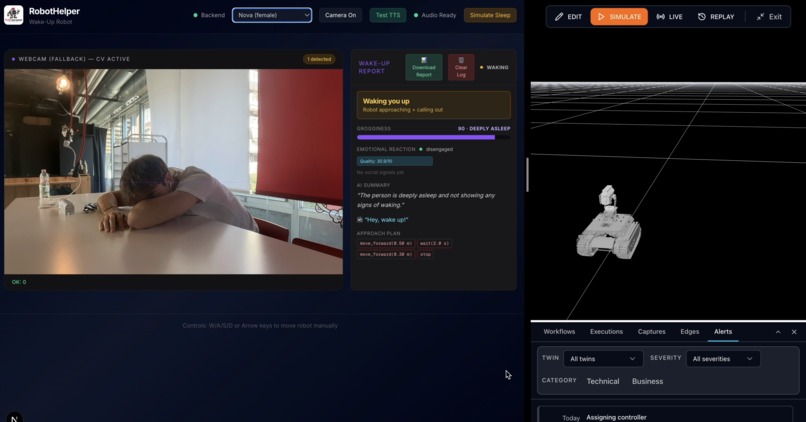Click the AI summary quote text

pyautogui.click(x=426, y=200)
